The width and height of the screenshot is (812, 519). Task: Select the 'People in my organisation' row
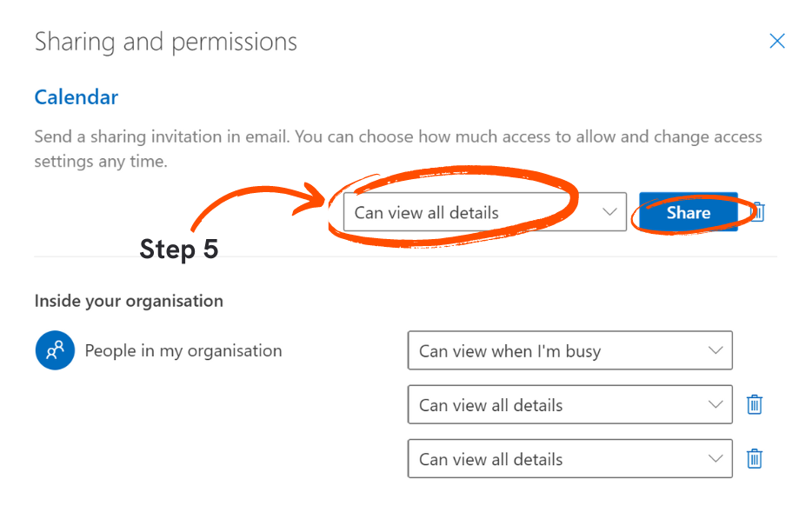[183, 350]
